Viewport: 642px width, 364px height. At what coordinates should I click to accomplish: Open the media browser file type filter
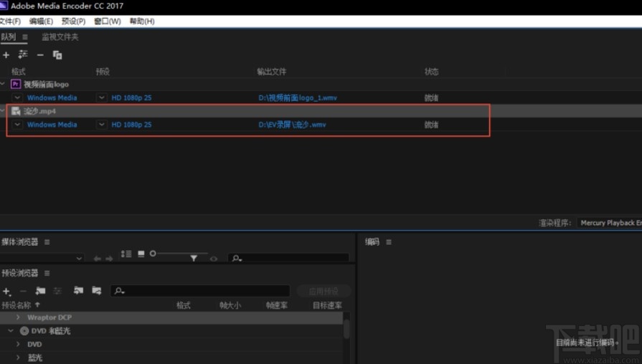194,258
